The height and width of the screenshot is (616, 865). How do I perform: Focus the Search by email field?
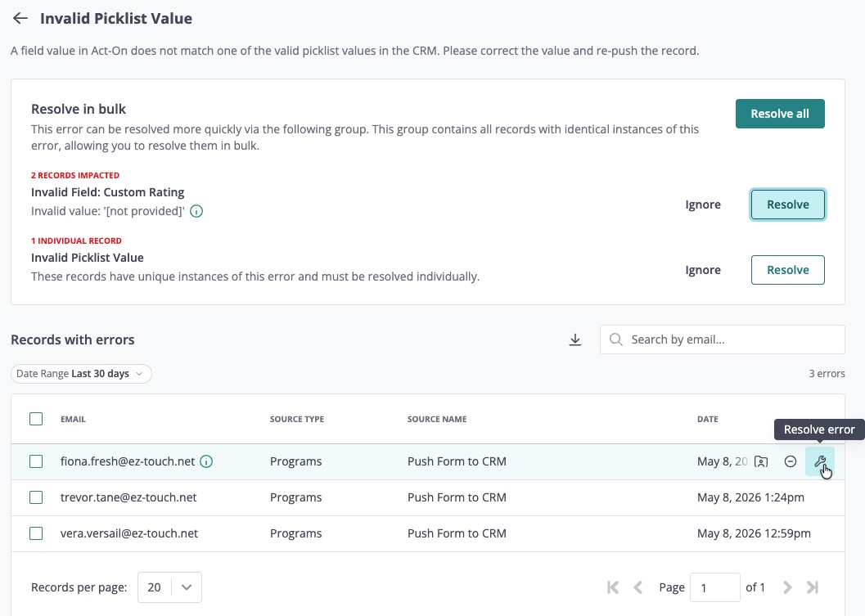click(x=722, y=339)
